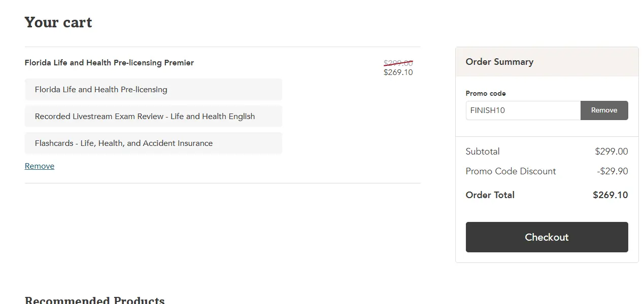Select the Florida Life and Health Pre-licensing Premier title
The height and width of the screenshot is (304, 644).
(x=109, y=63)
